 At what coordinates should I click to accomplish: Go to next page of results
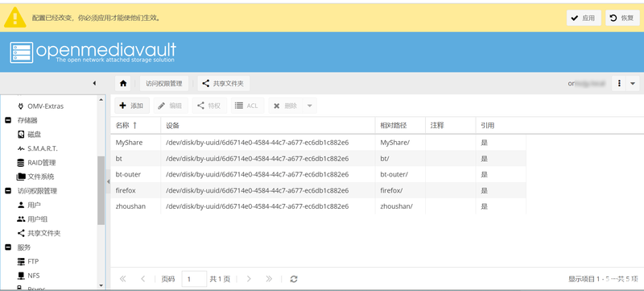click(249, 279)
